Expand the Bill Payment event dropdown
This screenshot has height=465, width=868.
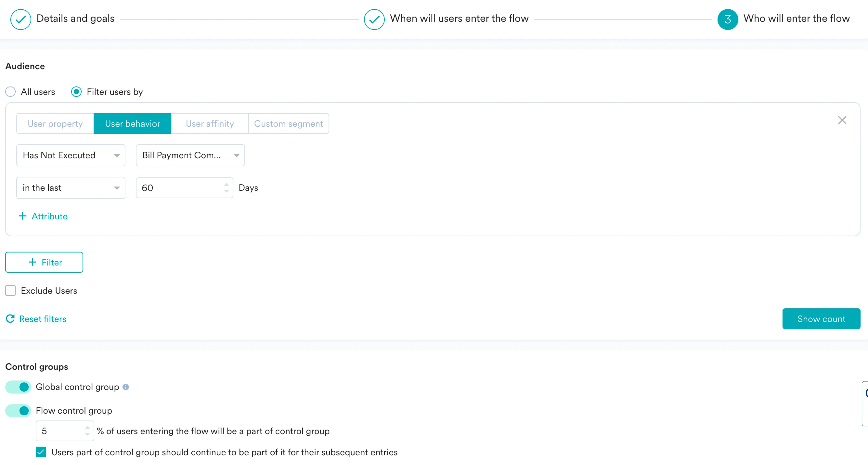click(190, 155)
